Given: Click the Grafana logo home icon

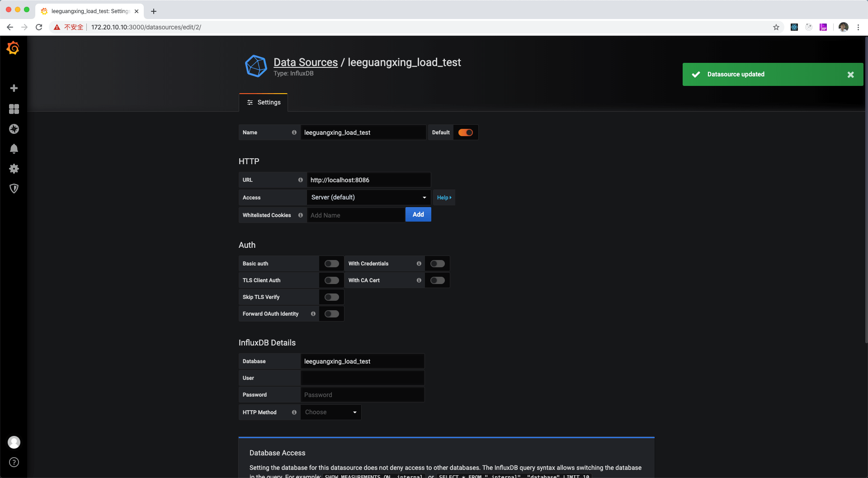Looking at the screenshot, I should 13,48.
